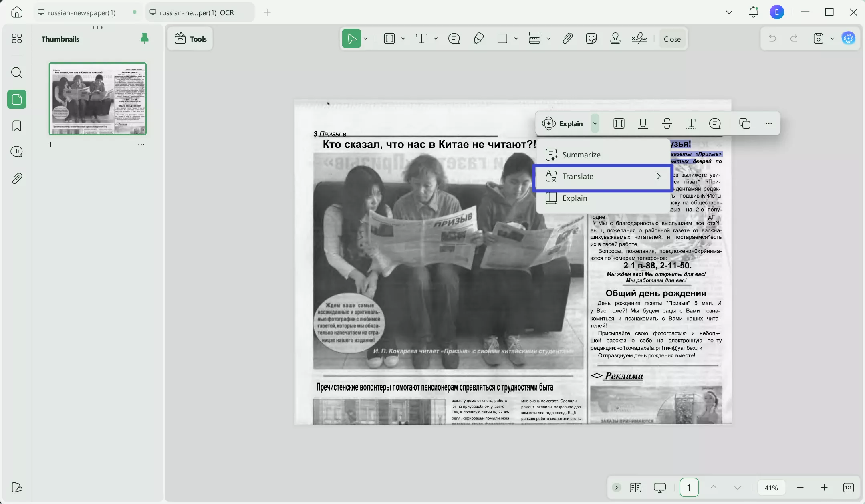The height and width of the screenshot is (504, 865).
Task: Apply underline to selected text
Action: (643, 123)
